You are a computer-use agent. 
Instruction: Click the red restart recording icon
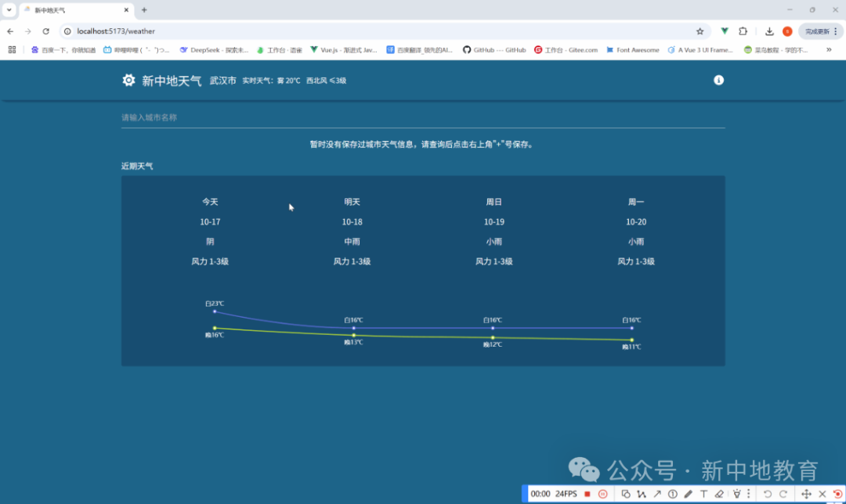[x=837, y=494]
